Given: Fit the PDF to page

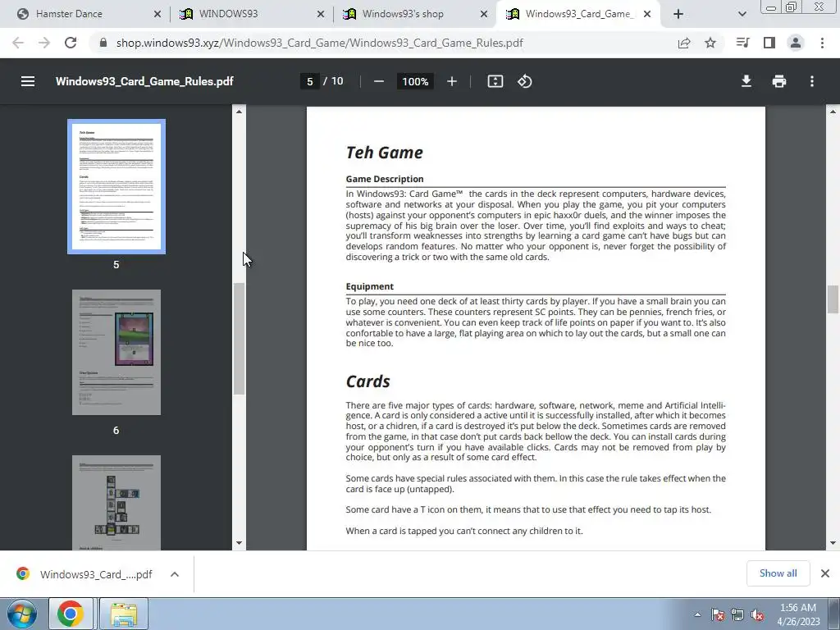Looking at the screenshot, I should coord(495,81).
